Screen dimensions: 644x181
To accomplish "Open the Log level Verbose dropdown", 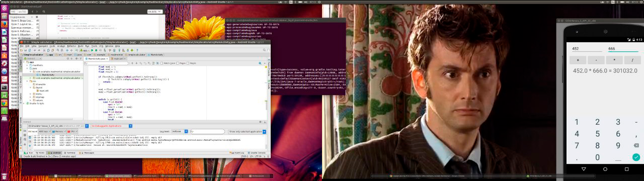I will pos(180,131).
